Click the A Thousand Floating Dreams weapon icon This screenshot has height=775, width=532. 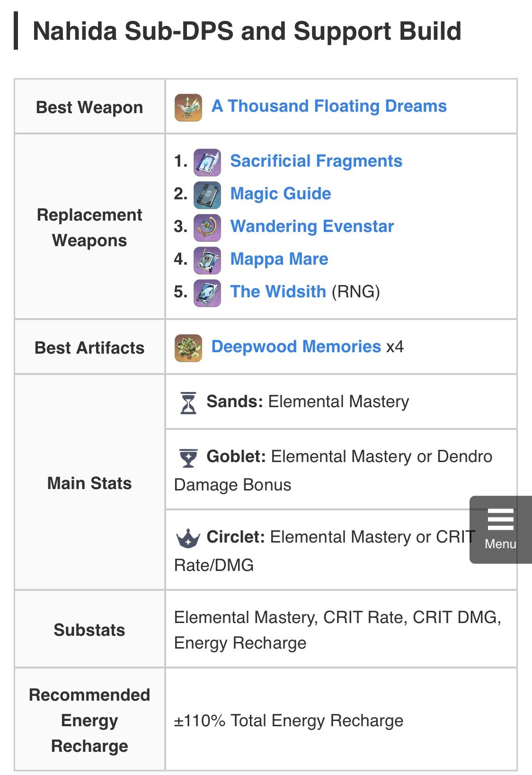click(x=188, y=106)
